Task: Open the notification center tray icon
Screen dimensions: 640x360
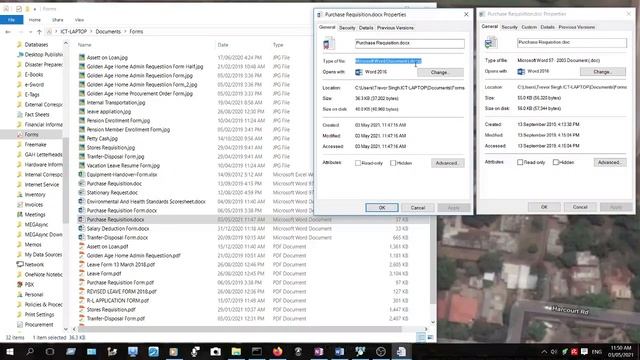Action: point(584,351)
